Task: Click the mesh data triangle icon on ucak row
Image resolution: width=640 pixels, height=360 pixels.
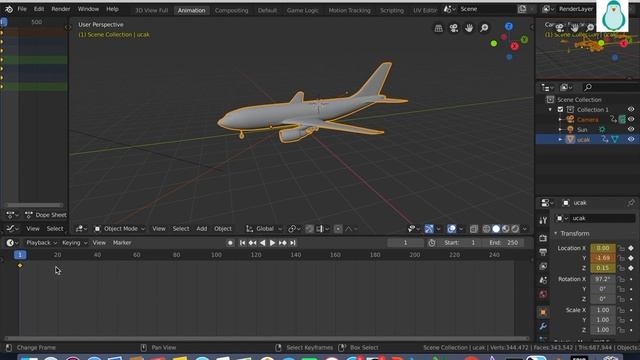Action: (615, 140)
